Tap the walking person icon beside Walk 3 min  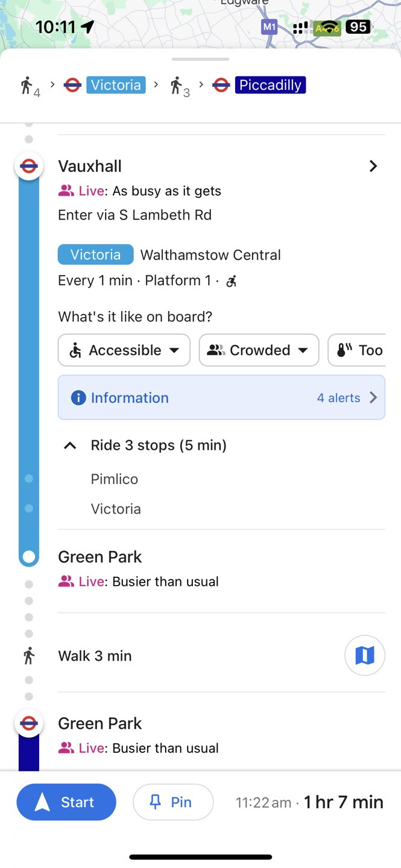(28, 656)
